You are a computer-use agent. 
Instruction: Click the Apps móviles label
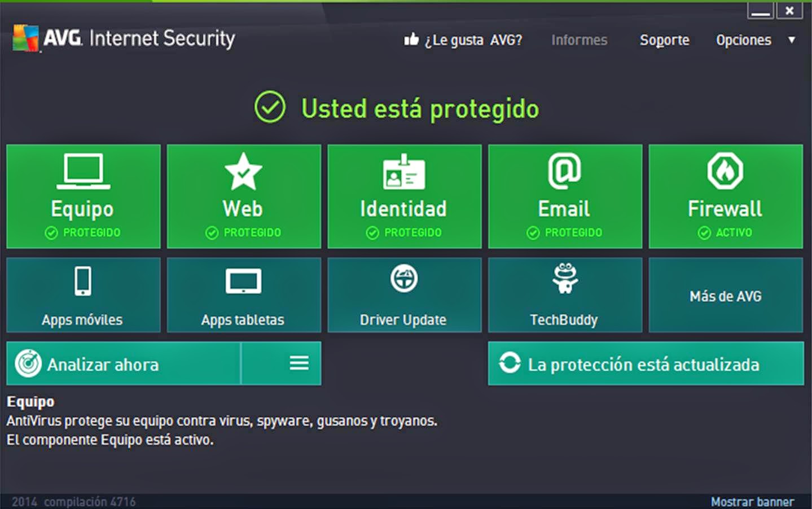(82, 320)
